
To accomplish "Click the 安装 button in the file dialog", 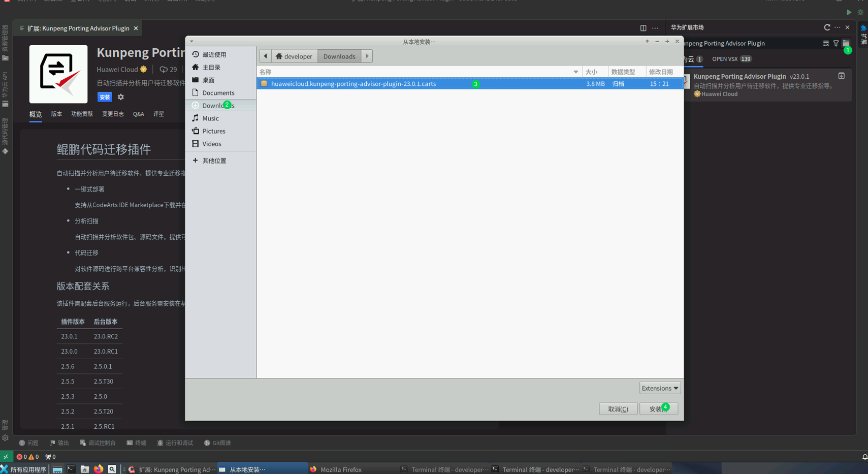I will tap(659, 409).
